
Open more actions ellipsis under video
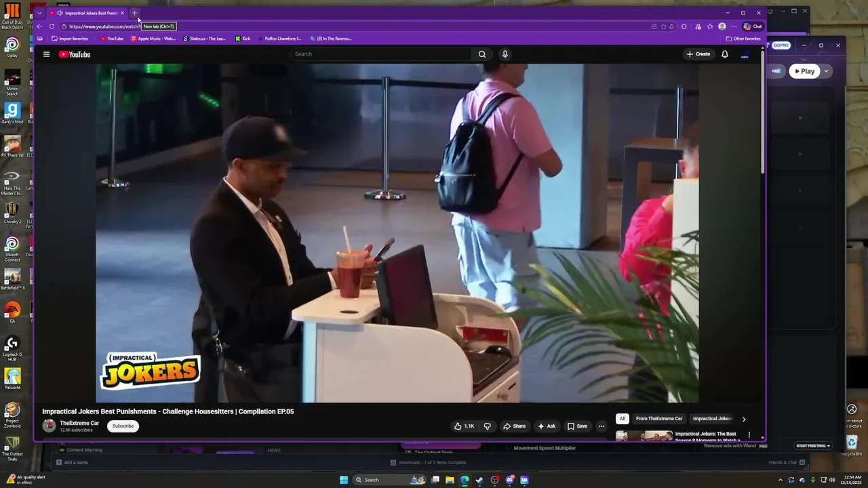coord(601,426)
